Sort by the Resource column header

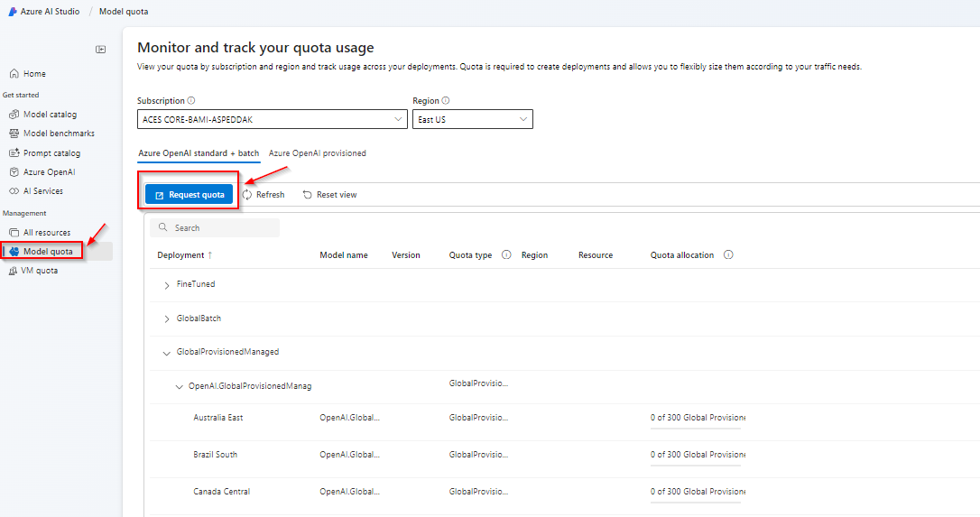pyautogui.click(x=596, y=255)
